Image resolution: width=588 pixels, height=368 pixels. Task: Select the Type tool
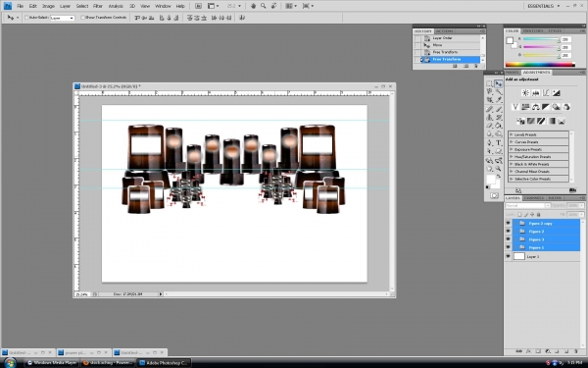(499, 142)
